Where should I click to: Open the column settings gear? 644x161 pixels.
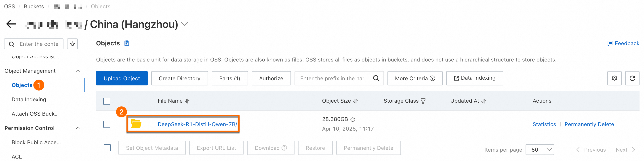coord(614,78)
